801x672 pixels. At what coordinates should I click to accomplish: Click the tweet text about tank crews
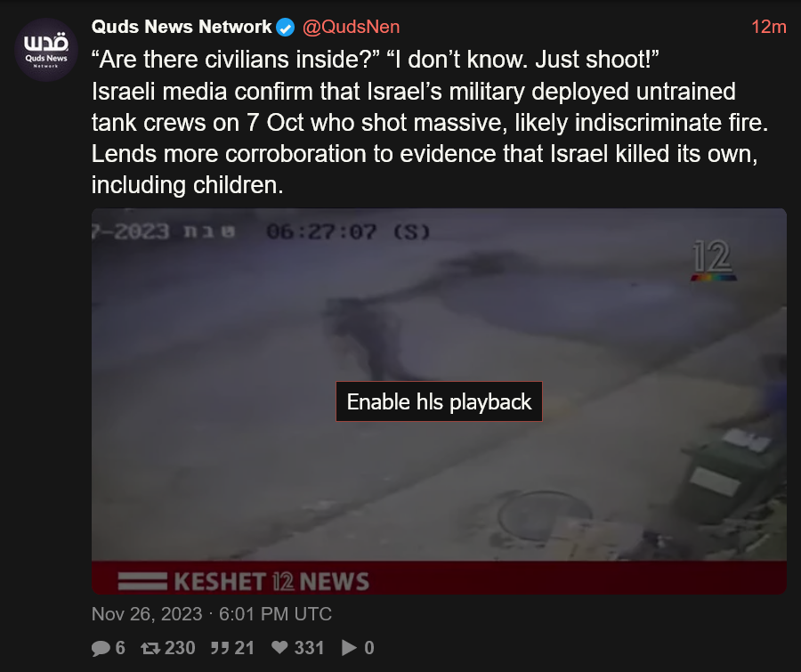point(430,122)
